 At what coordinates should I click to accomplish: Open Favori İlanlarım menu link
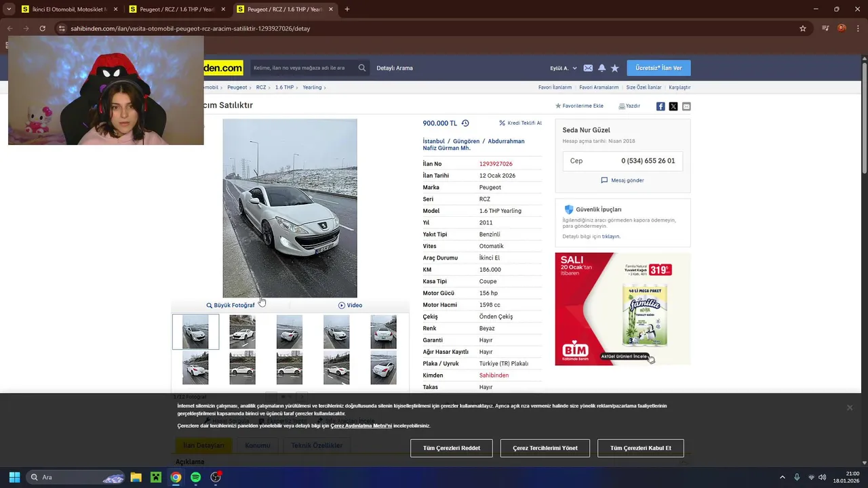pos(555,87)
